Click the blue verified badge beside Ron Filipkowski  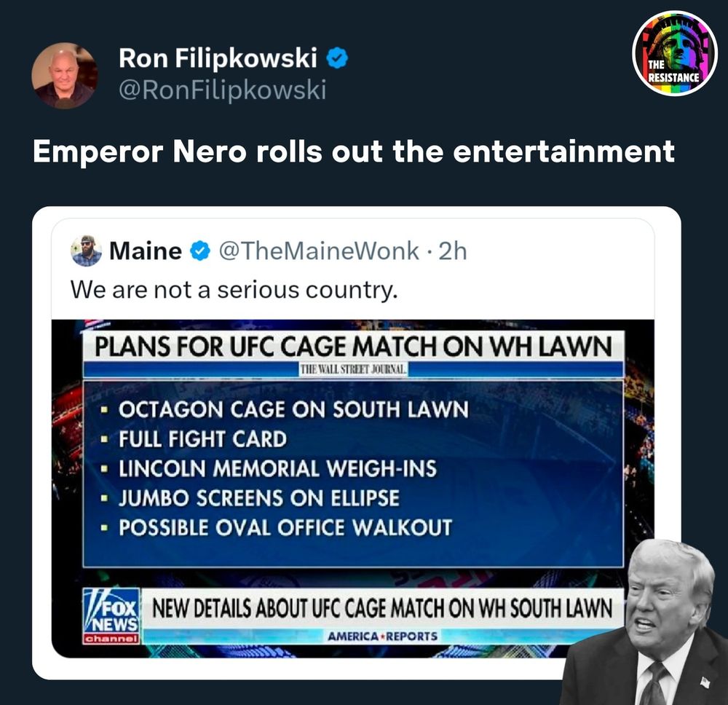coord(337,58)
